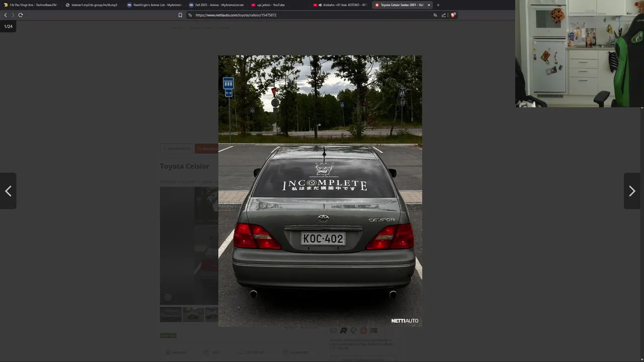Reload the Nettiauto page
The width and height of the screenshot is (644, 362).
point(21,15)
